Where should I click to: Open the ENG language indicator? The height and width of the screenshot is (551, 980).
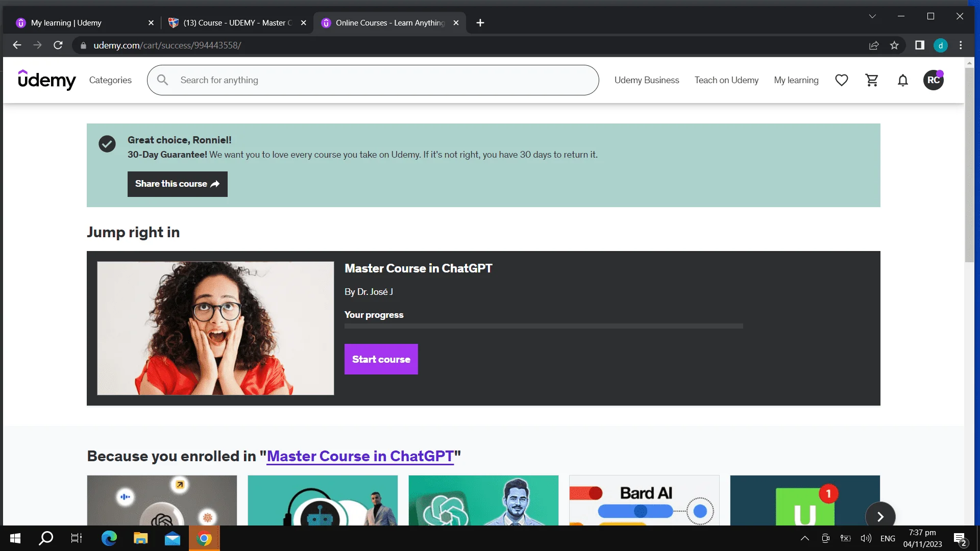(x=888, y=538)
